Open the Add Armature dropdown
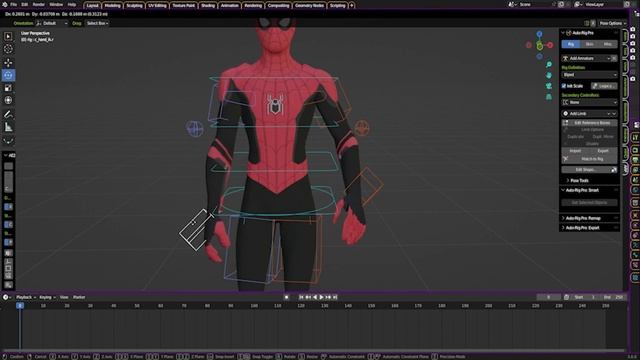The image size is (640, 360). 586,58
